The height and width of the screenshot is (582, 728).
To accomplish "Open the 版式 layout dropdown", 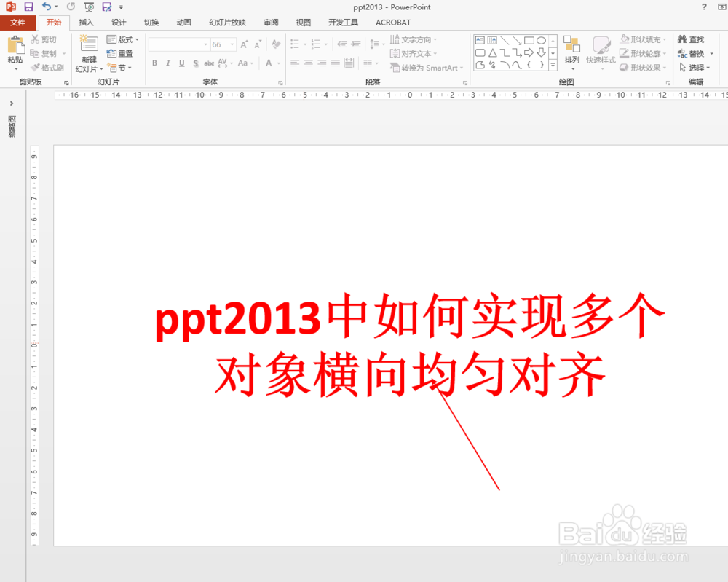I will coord(122,39).
